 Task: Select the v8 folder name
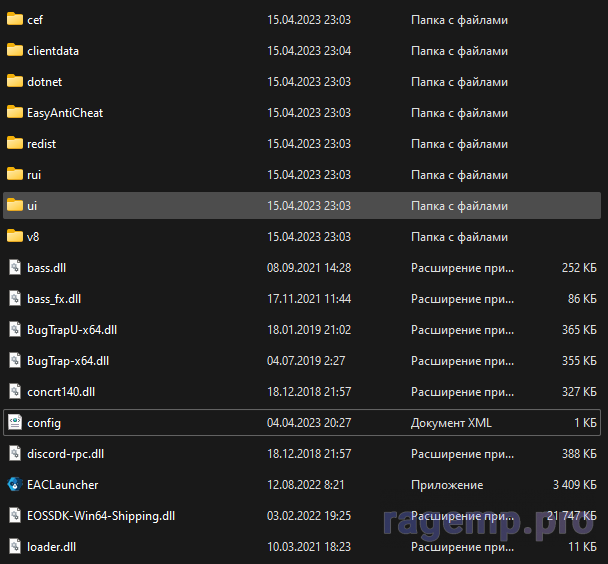pyautogui.click(x=33, y=237)
